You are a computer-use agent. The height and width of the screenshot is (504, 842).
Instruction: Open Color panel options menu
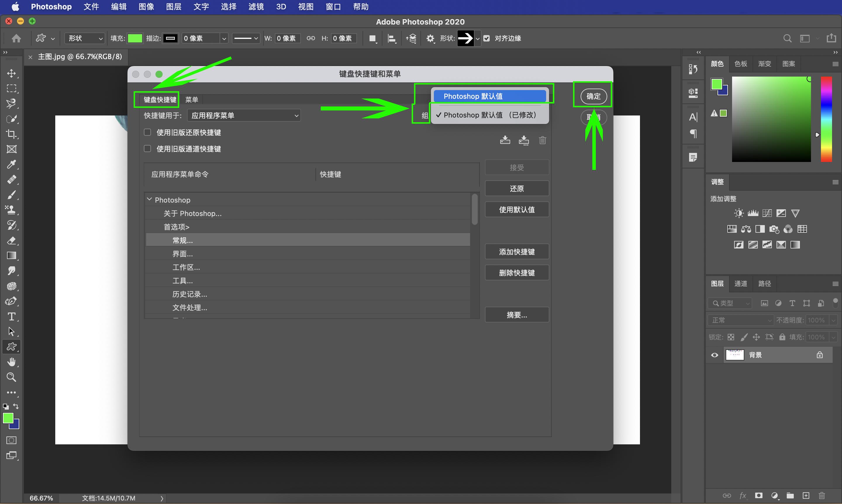(835, 64)
